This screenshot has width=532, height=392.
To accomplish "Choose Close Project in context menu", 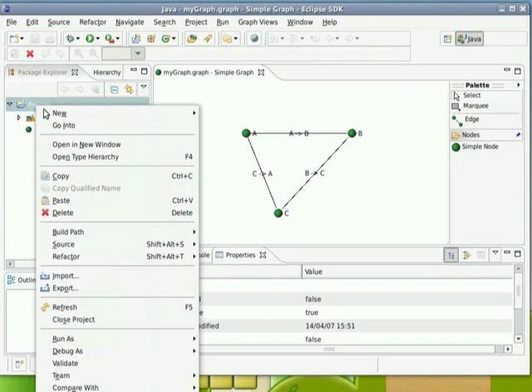I will tap(117, 320).
